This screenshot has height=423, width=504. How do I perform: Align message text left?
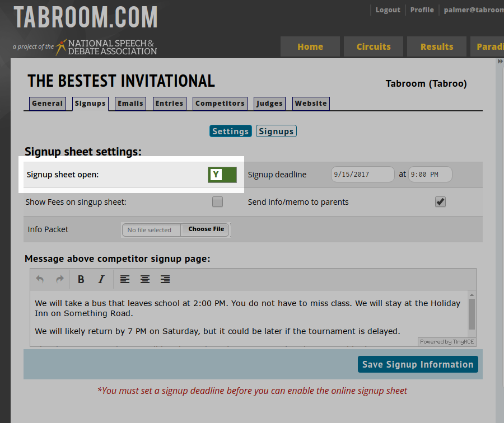[125, 279]
